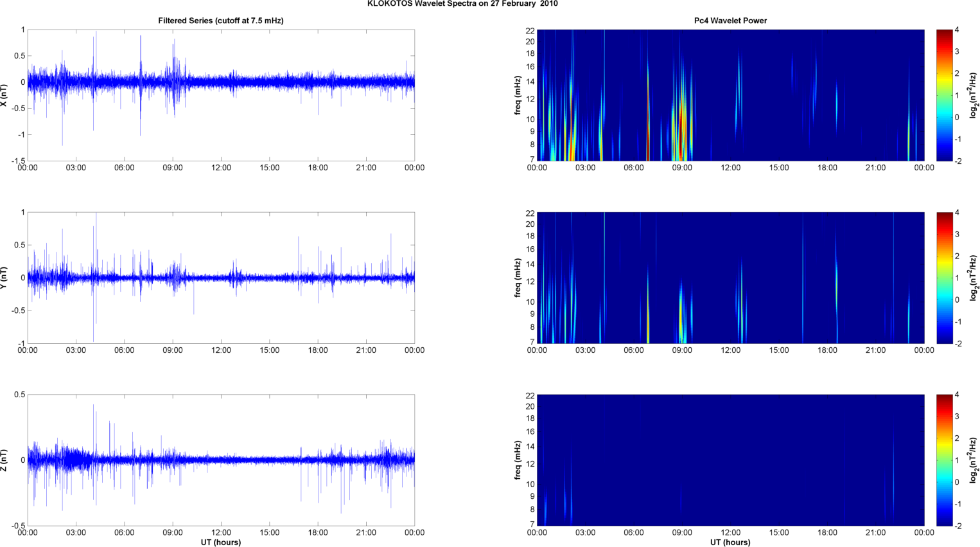
Task: Click the UT (hours) label under the Z series
Action: 220,543
